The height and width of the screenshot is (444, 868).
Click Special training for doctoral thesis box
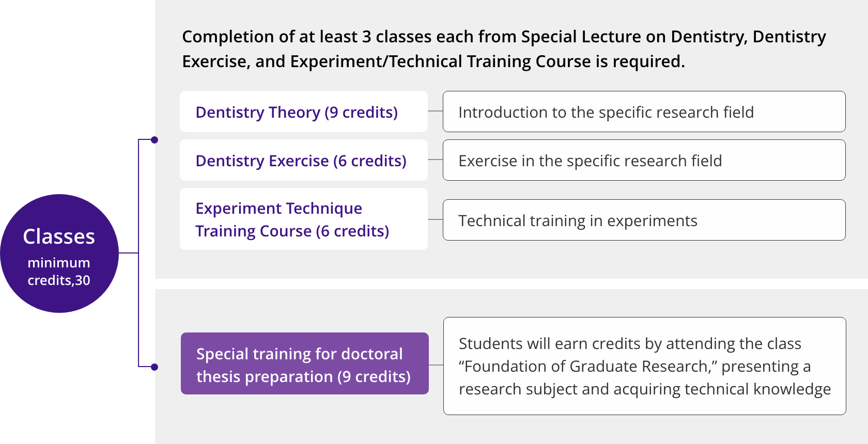tap(305, 363)
